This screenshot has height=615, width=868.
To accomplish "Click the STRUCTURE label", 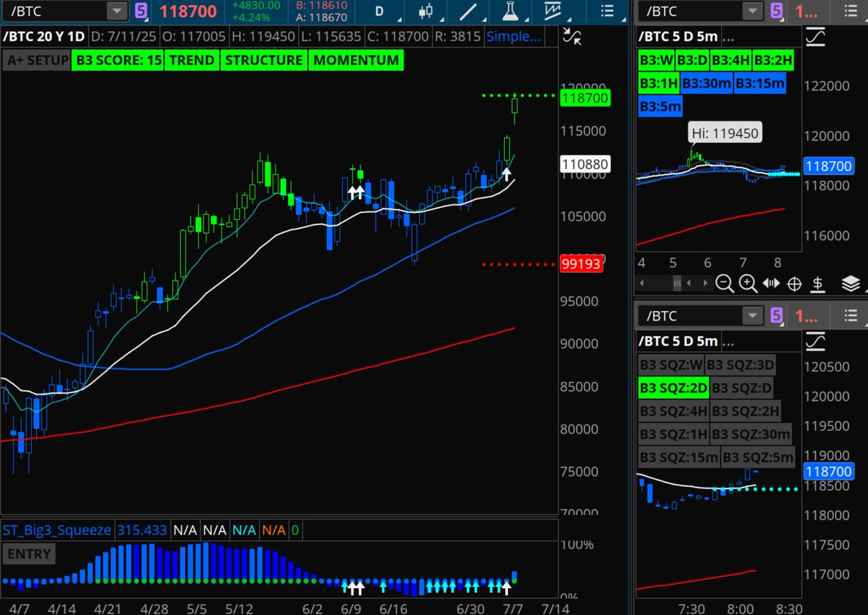I will pos(264,61).
